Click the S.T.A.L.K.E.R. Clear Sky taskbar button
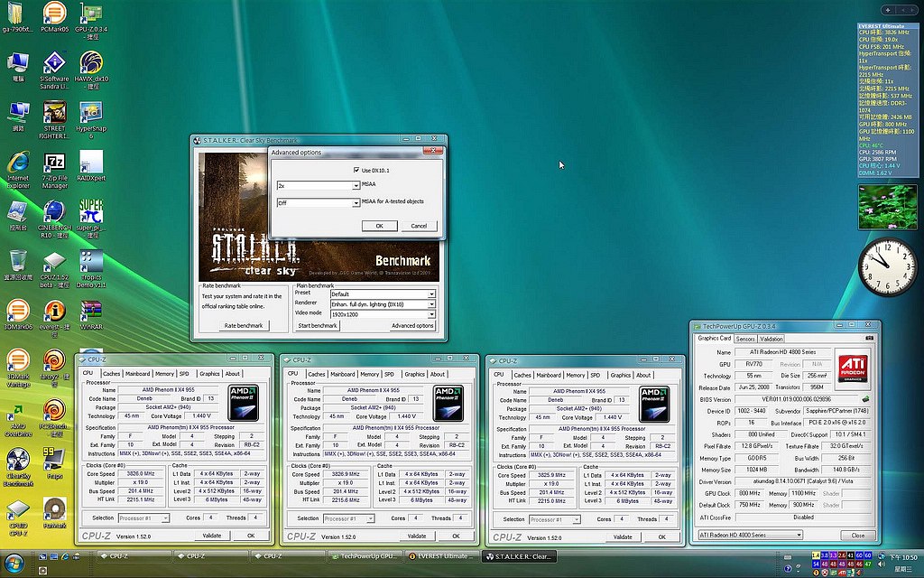This screenshot has height=578, width=924. (x=519, y=555)
